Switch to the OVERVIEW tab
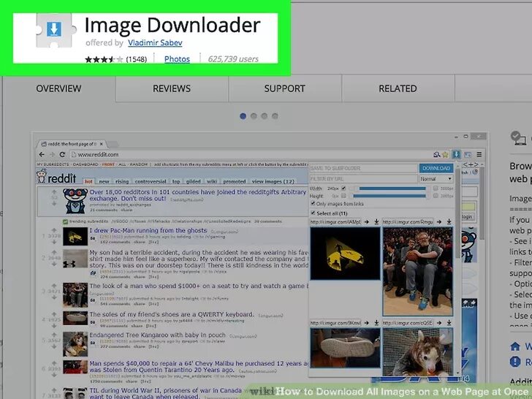532x399 pixels. coord(58,88)
